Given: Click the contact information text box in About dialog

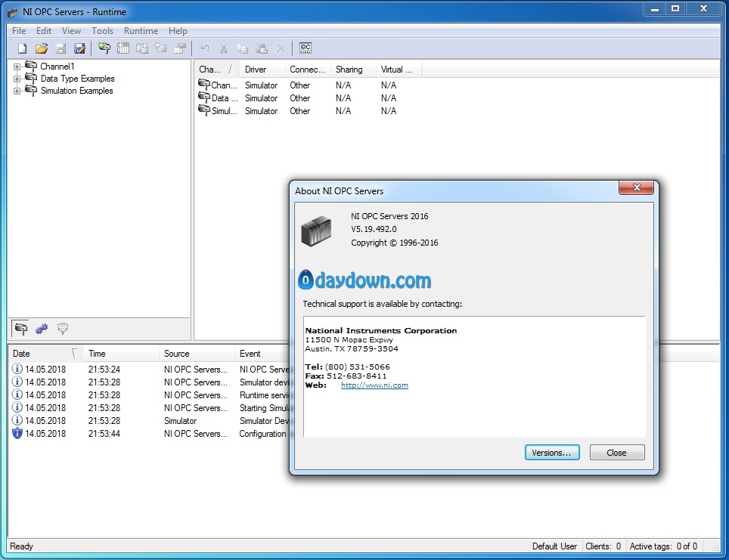Looking at the screenshot, I should tap(474, 376).
